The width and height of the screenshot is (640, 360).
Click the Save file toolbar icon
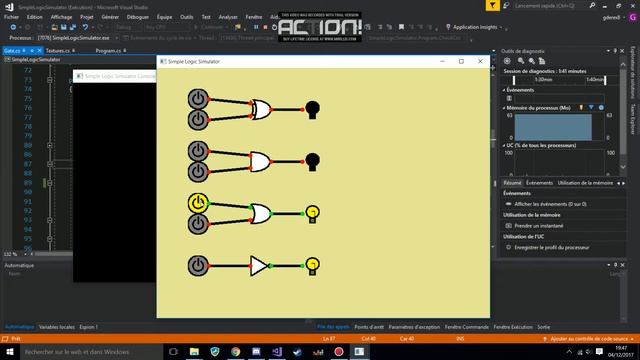pyautogui.click(x=64, y=27)
